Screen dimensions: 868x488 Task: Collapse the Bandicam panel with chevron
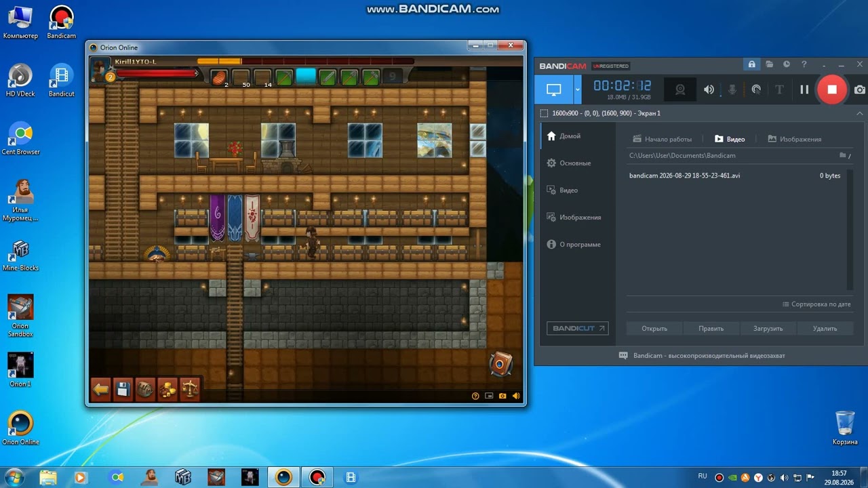point(860,113)
